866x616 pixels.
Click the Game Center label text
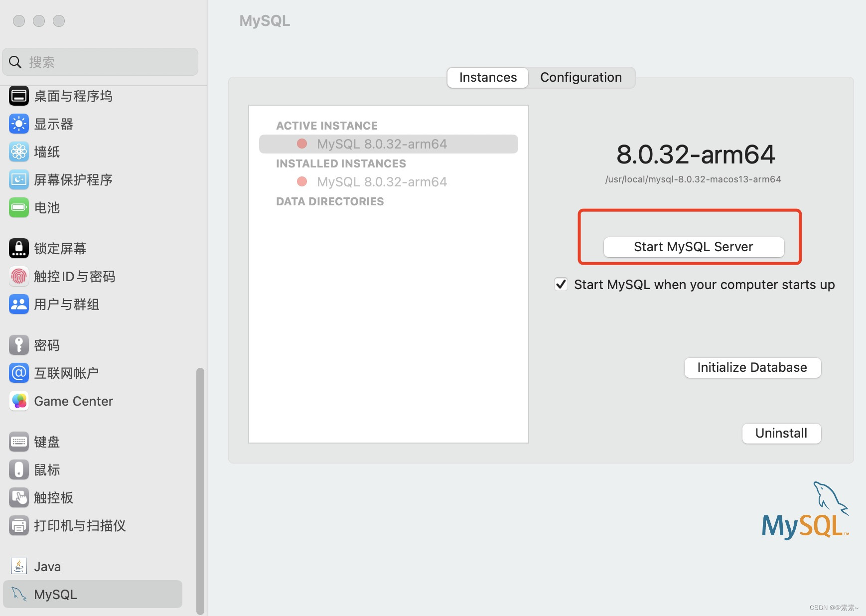[x=74, y=401]
